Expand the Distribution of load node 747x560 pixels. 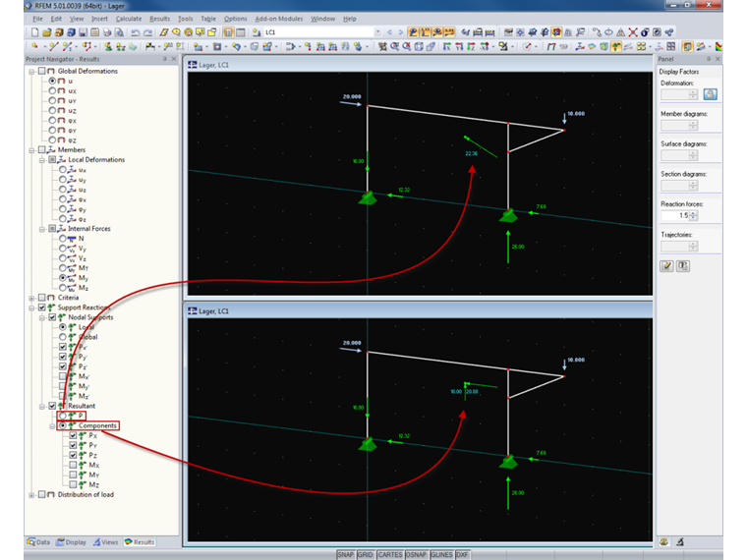pos(31,495)
